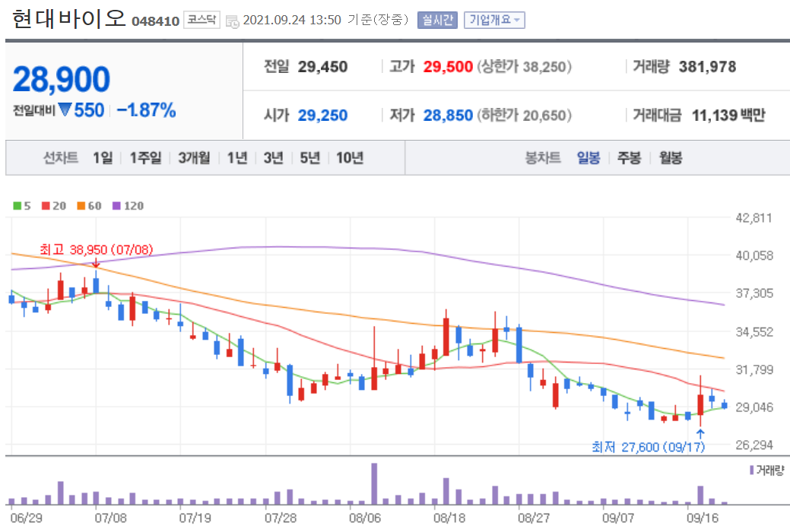
Task: Click the tallest volume bar near 08/06
Action: [374, 483]
